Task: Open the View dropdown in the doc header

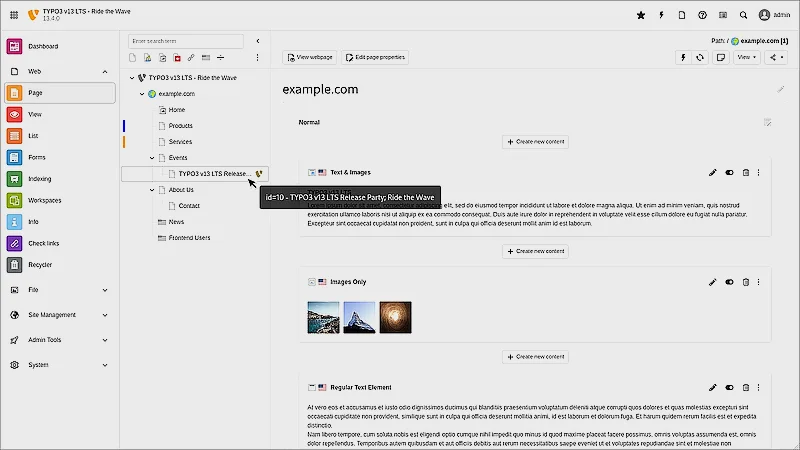Action: tap(747, 58)
